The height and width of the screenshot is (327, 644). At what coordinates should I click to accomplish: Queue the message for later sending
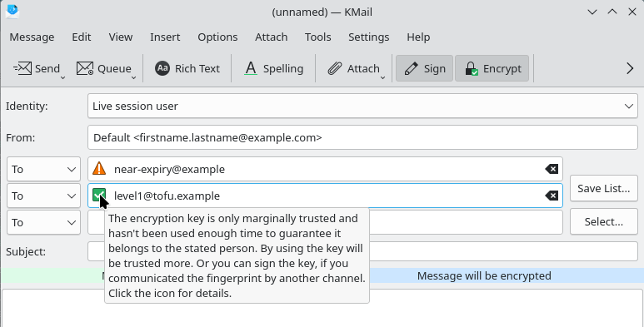coord(103,68)
